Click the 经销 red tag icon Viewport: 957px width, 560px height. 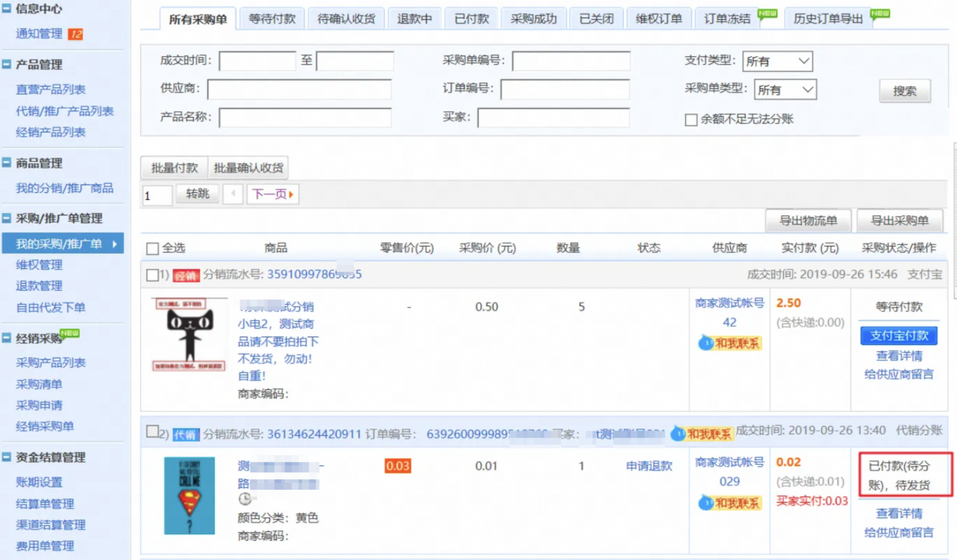[186, 276]
